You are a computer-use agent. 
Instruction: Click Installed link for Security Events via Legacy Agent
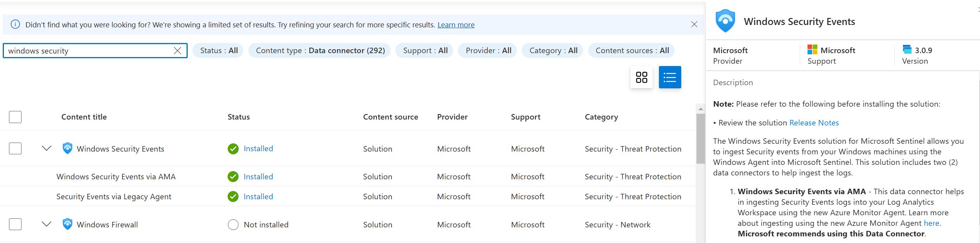tap(258, 197)
